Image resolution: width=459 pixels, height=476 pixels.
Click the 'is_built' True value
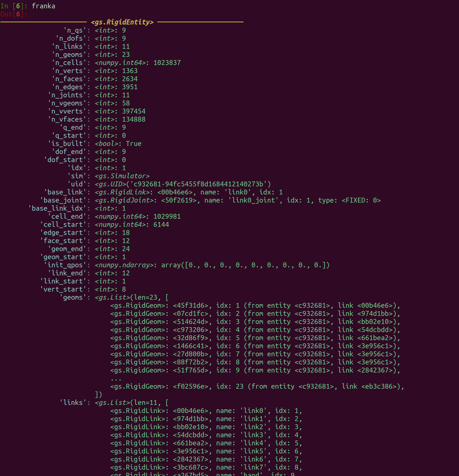[133, 143]
